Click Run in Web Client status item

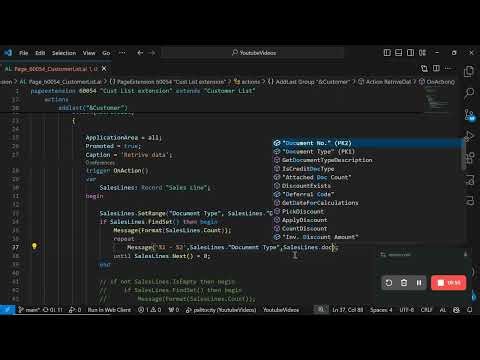(109, 310)
